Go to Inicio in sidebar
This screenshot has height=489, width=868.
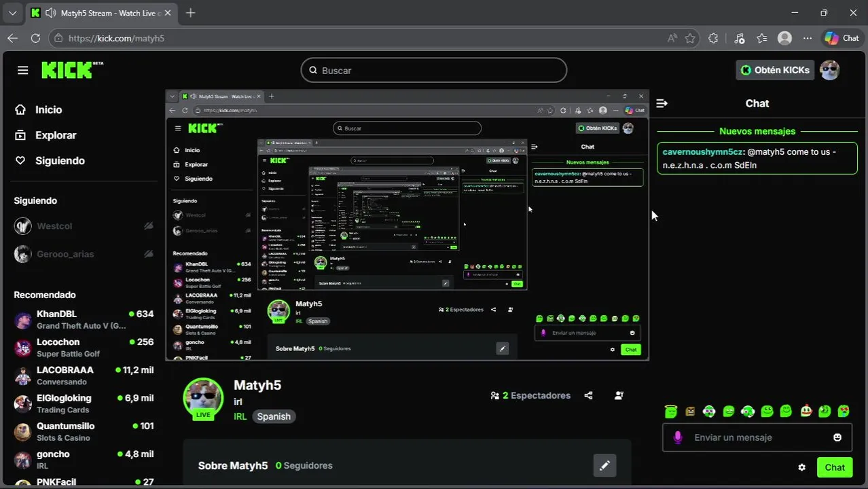coord(39,109)
